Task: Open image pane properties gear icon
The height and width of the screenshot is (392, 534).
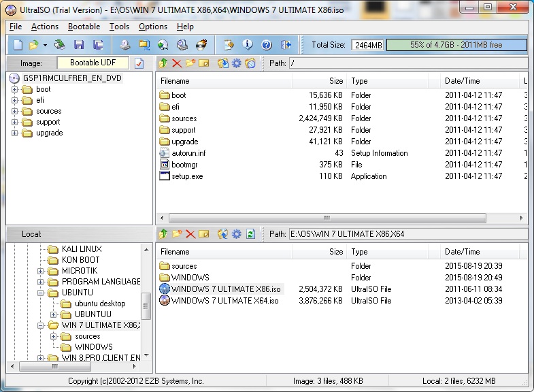Action: (x=236, y=63)
